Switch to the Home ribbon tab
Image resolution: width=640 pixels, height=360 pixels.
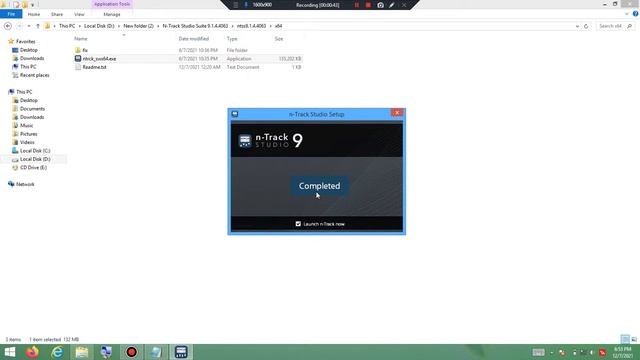34,14
